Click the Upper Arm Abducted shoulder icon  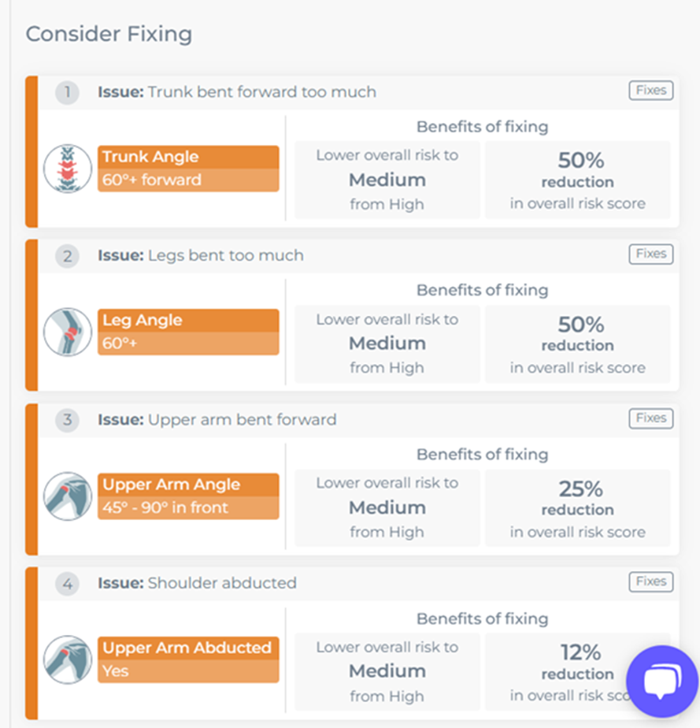[68, 659]
